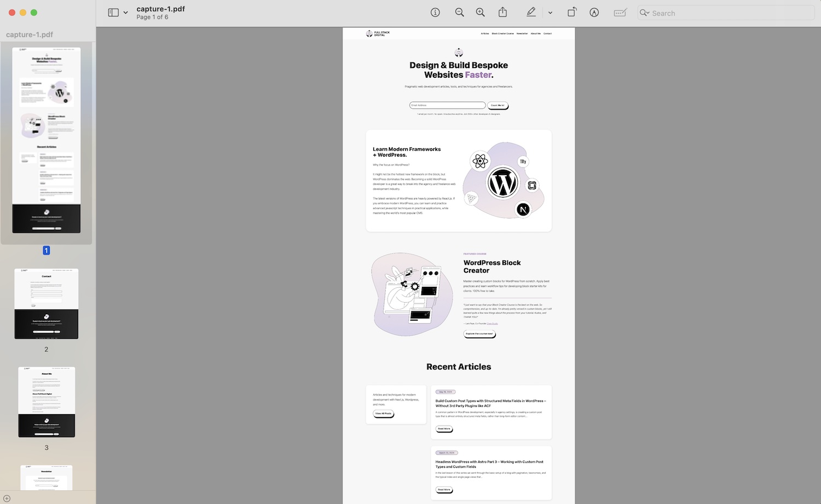Click the capture-1.pdf window title
821x504 pixels.
tap(161, 9)
